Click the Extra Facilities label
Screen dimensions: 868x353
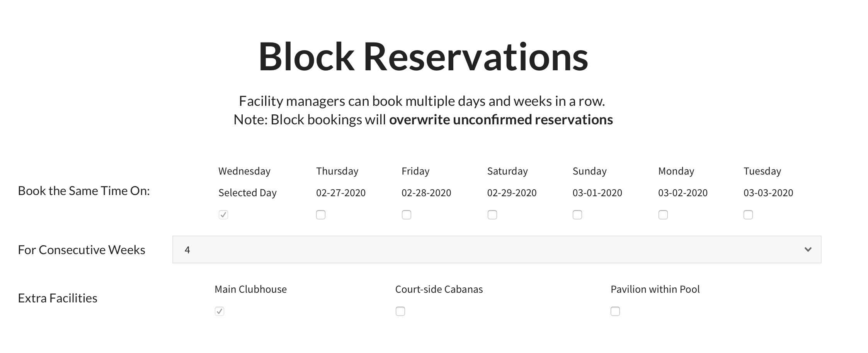point(58,298)
